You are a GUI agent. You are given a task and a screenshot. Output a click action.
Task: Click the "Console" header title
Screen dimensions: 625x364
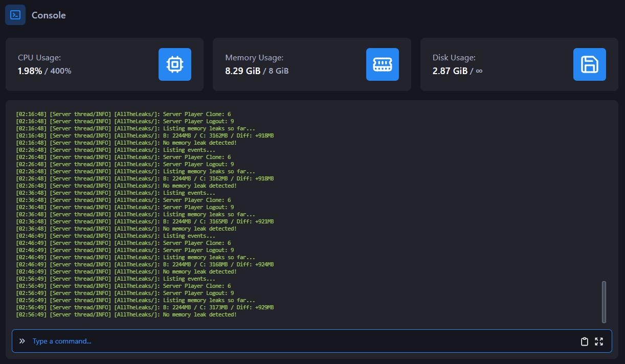49,15
